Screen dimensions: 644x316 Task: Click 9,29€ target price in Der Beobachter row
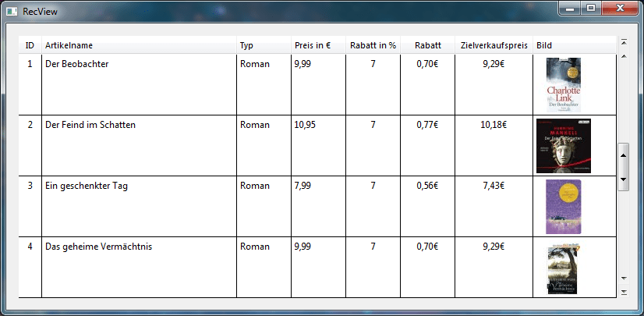(494, 65)
